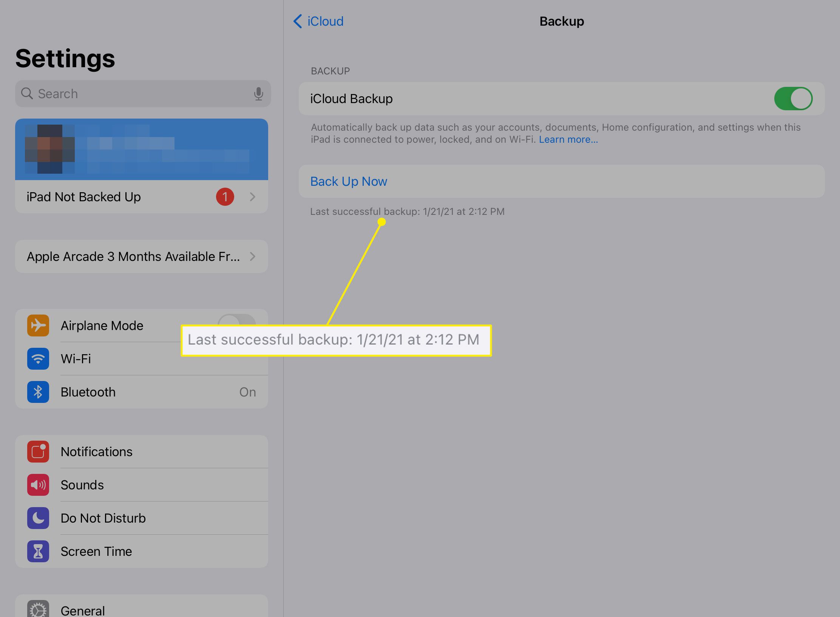Tap the Bluetooth icon
Screen dimensions: 840x617
click(x=38, y=392)
